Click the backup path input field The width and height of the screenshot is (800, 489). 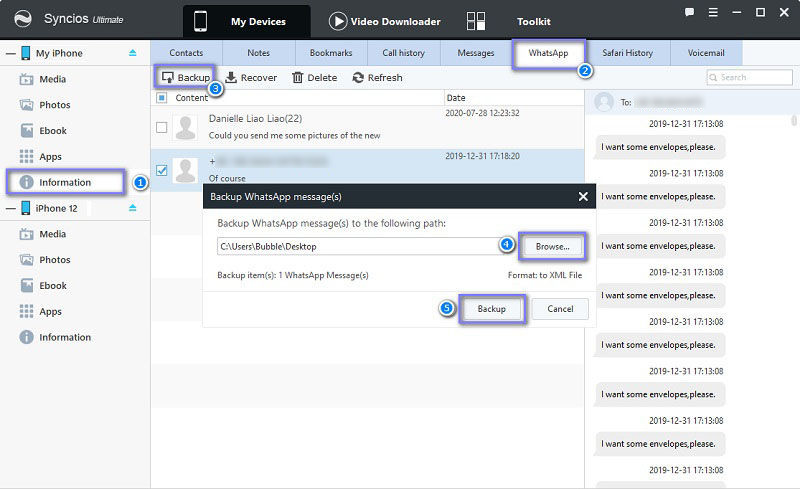pyautogui.click(x=358, y=246)
